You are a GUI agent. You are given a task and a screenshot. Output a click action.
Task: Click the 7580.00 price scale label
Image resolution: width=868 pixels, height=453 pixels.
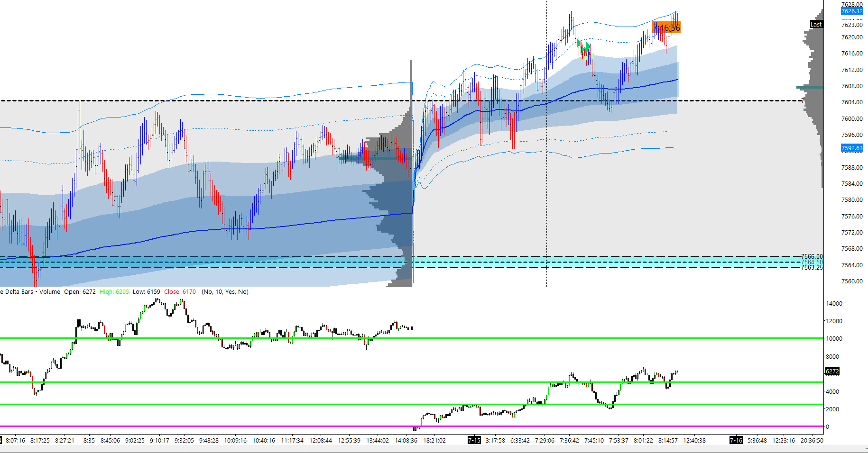(852, 200)
